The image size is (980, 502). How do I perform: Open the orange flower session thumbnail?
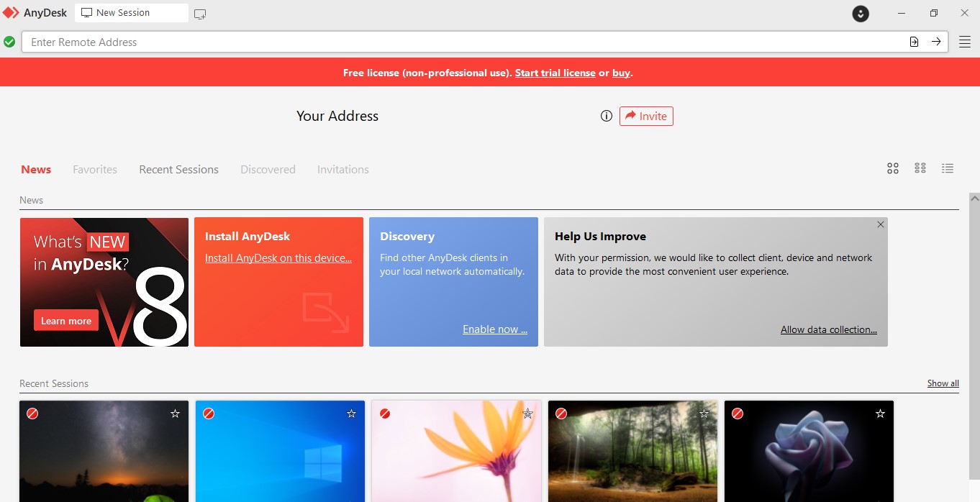click(456, 452)
